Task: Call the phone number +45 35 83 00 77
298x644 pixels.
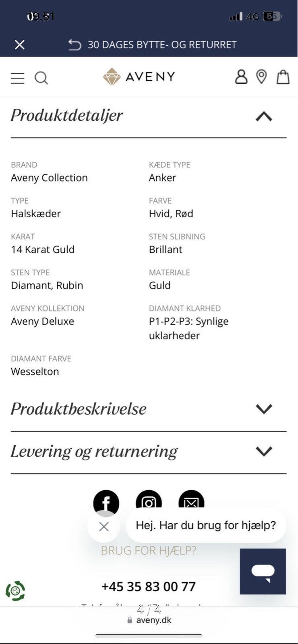Action: [149, 586]
